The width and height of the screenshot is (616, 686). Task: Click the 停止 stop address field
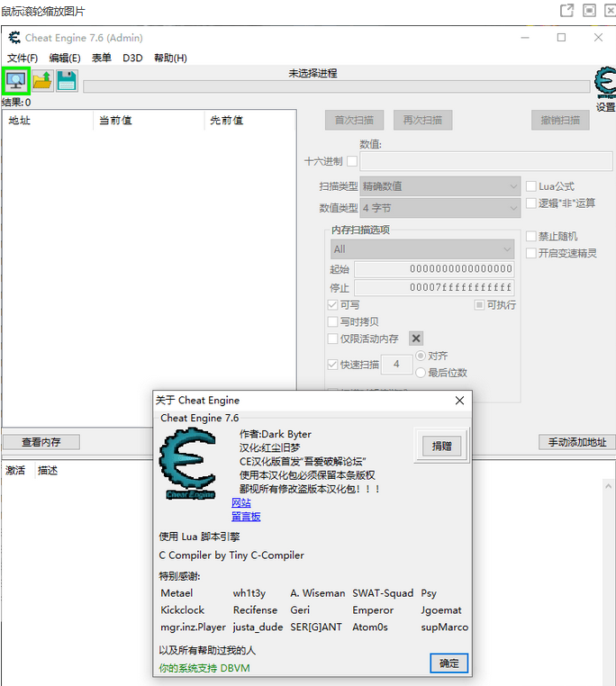click(434, 287)
